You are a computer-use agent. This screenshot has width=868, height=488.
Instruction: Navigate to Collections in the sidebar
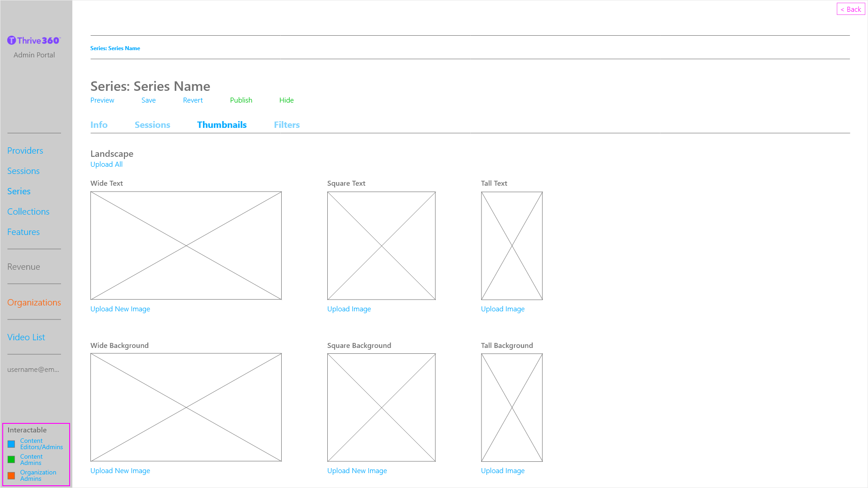coord(28,211)
